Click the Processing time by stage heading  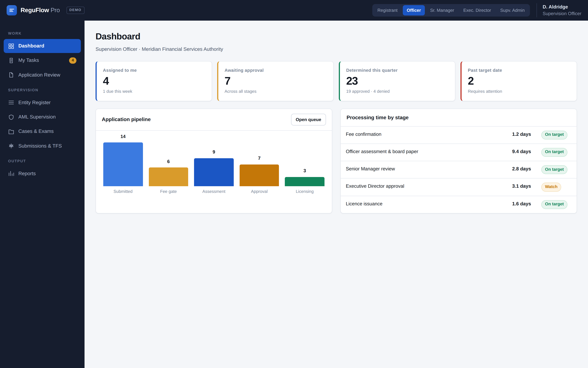coord(377,118)
